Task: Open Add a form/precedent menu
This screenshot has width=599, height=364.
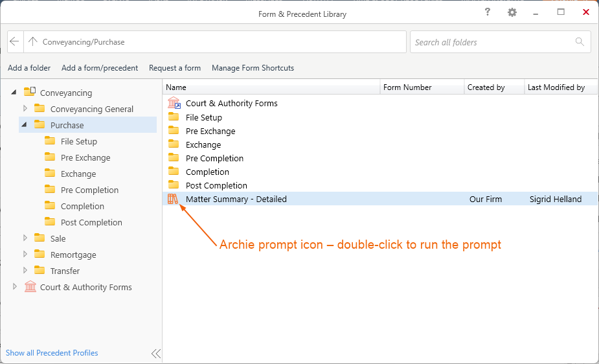Action: [x=99, y=68]
